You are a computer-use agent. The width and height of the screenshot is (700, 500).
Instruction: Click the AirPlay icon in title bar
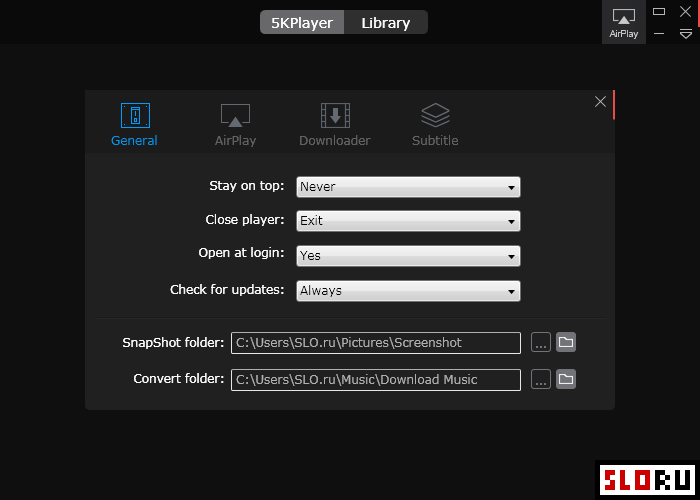coord(624,22)
